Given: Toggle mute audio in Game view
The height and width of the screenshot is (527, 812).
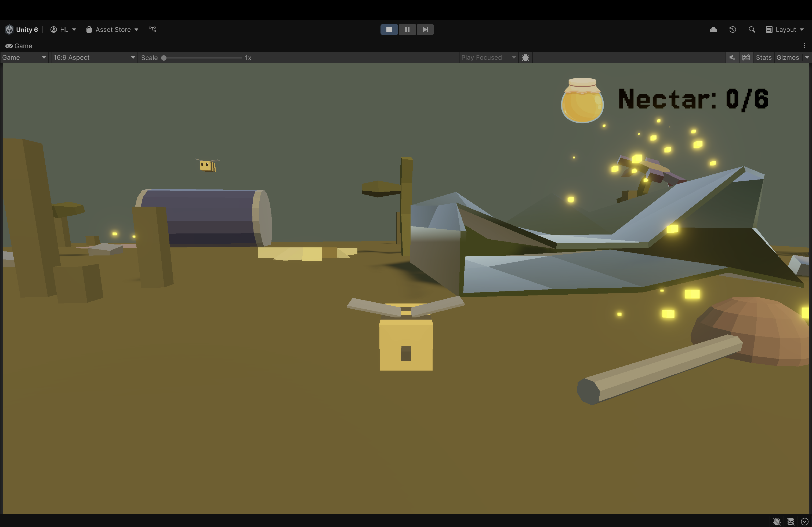Looking at the screenshot, I should click(x=732, y=58).
